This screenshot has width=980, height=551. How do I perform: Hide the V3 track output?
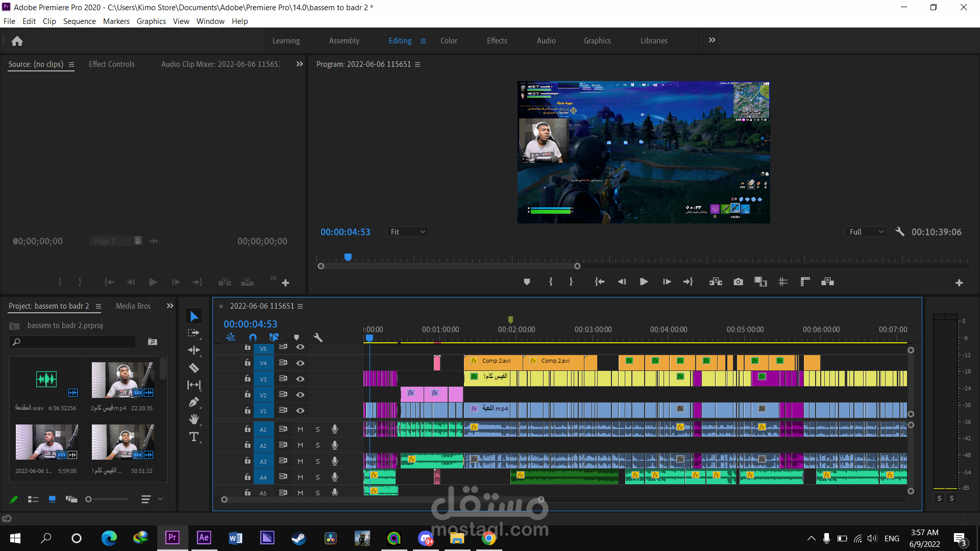(x=300, y=379)
